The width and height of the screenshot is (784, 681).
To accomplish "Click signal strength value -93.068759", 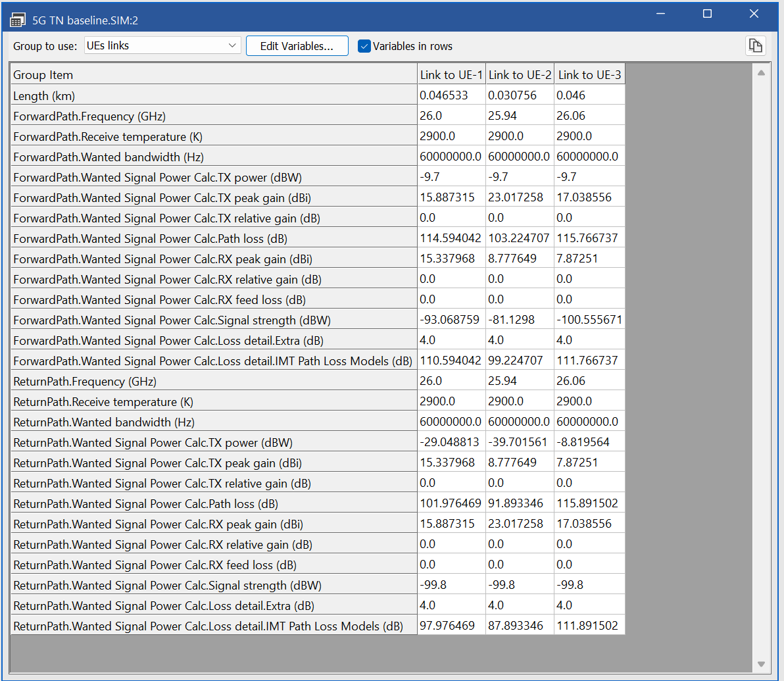I will click(451, 320).
